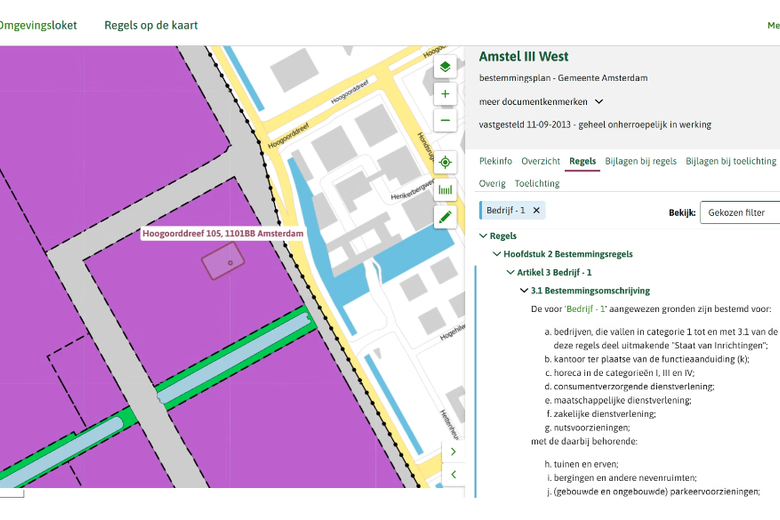This screenshot has height=520, width=780.
Task: Open the 'Bijlagen bij regels' tab
Action: (640, 161)
